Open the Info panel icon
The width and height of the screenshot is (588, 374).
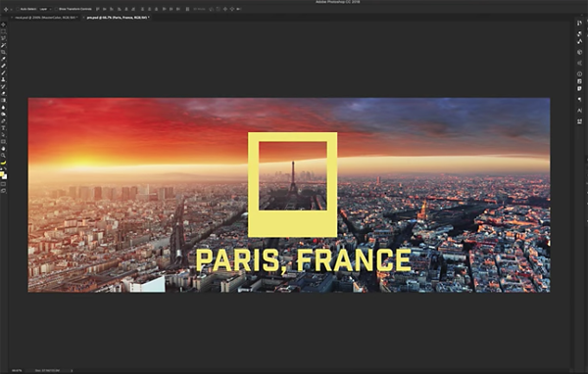(x=580, y=73)
